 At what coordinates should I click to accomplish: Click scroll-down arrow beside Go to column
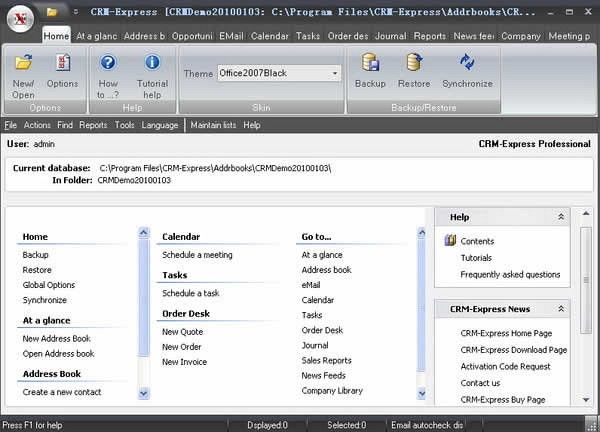pyautogui.click(x=421, y=393)
